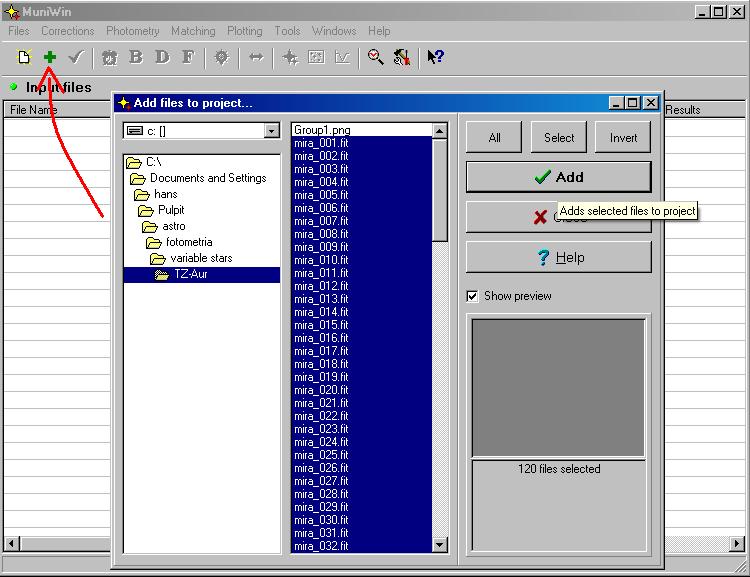Open the Photometry menu

click(x=132, y=31)
